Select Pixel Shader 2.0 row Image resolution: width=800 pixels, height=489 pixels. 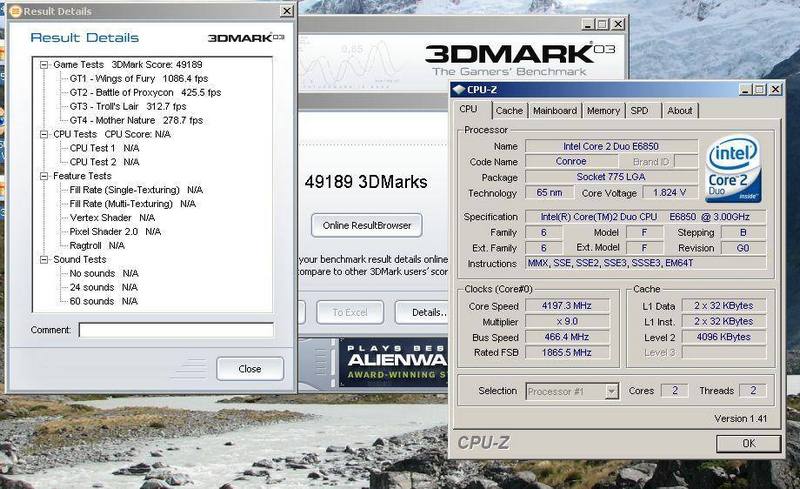point(115,232)
